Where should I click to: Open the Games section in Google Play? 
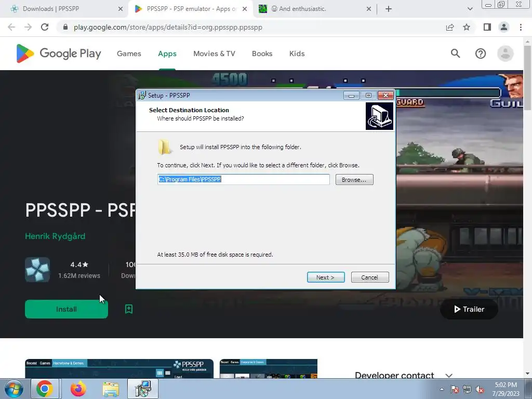point(129,54)
